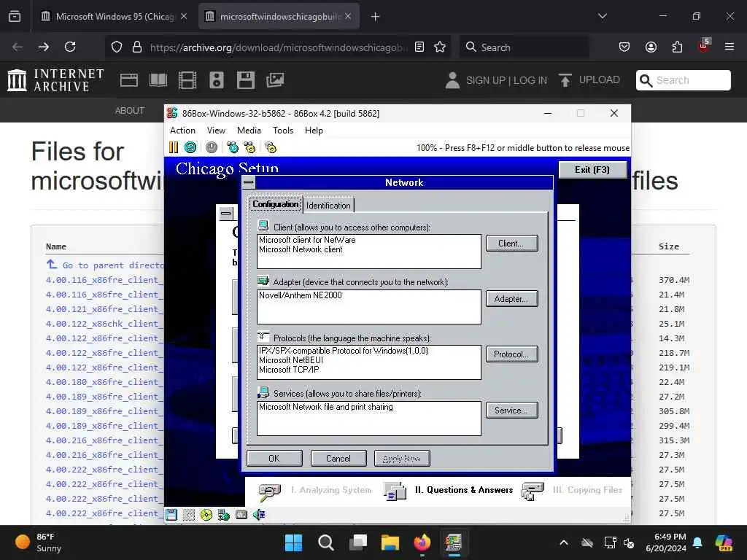
Task: Reload the page in Firefox
Action: pos(70,47)
